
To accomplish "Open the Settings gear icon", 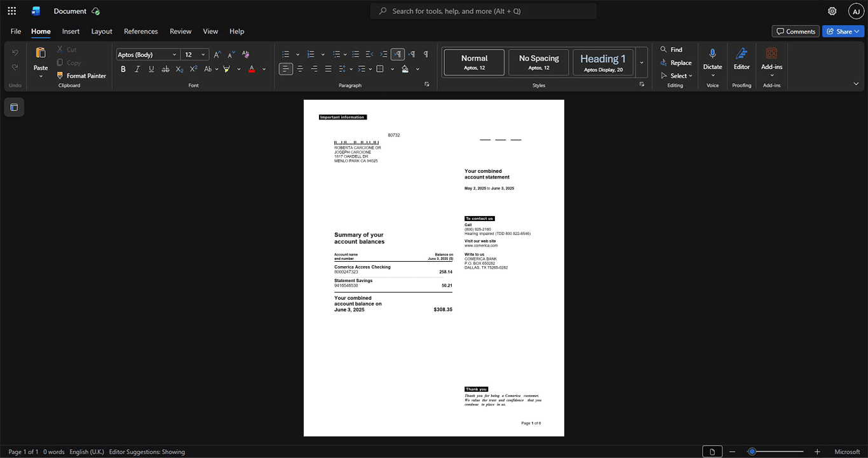I will point(832,11).
